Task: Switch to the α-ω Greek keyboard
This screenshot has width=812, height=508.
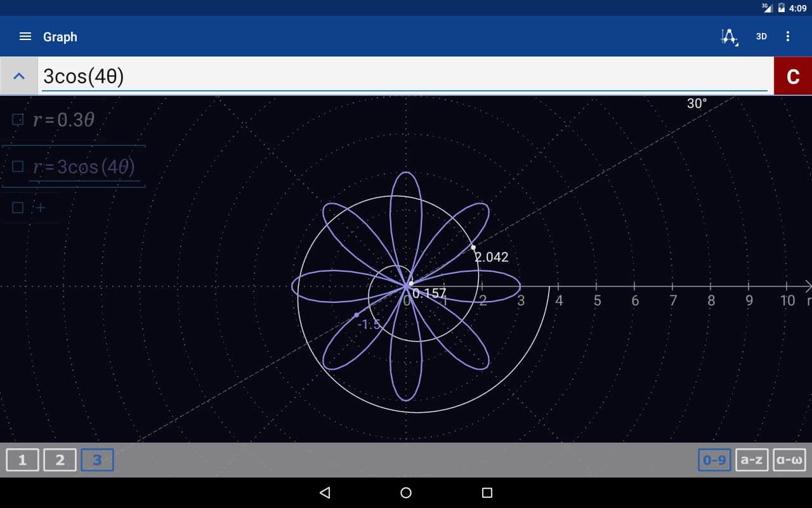Action: pyautogui.click(x=789, y=460)
